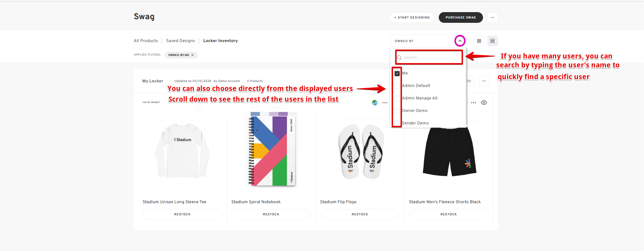
Task: Uncheck the Me checkbox
Action: [397, 73]
